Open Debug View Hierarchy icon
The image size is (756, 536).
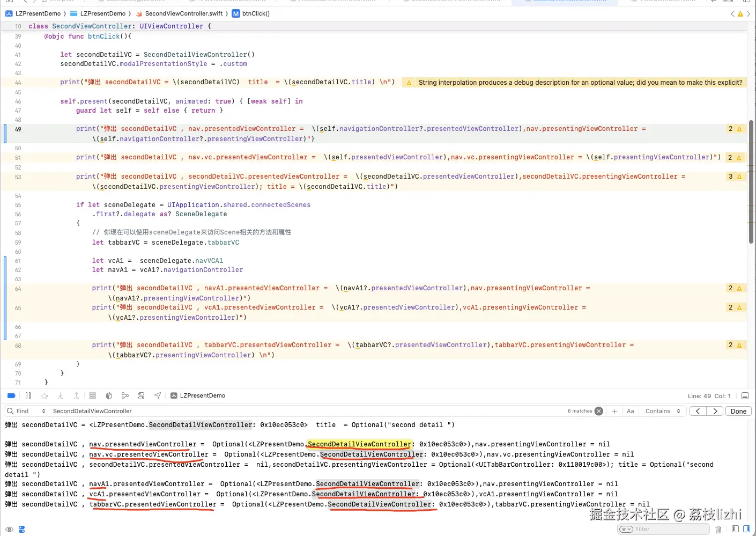pos(109,396)
